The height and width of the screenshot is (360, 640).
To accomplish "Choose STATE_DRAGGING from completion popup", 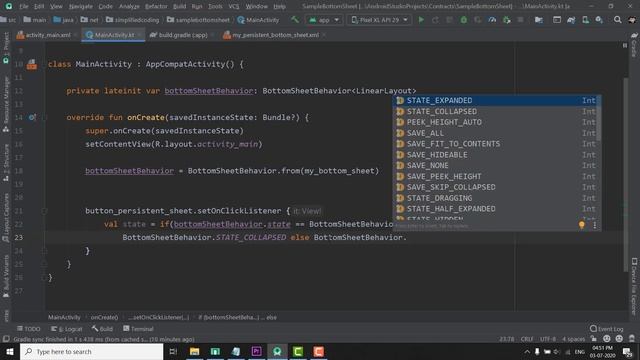I will (496, 198).
